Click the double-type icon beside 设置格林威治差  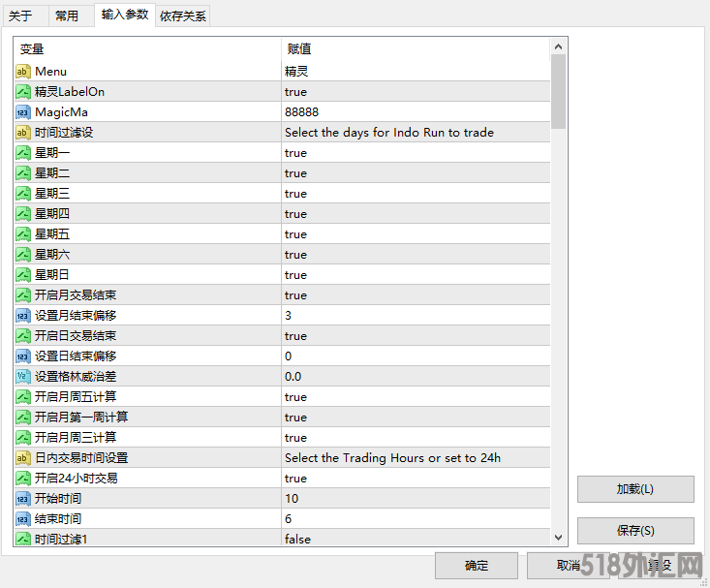click(23, 377)
